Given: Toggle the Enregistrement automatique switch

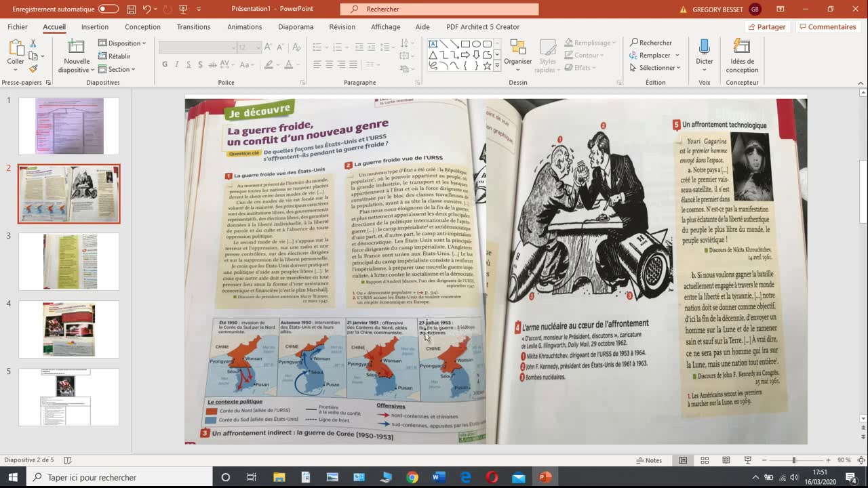Looking at the screenshot, I should tap(108, 9).
